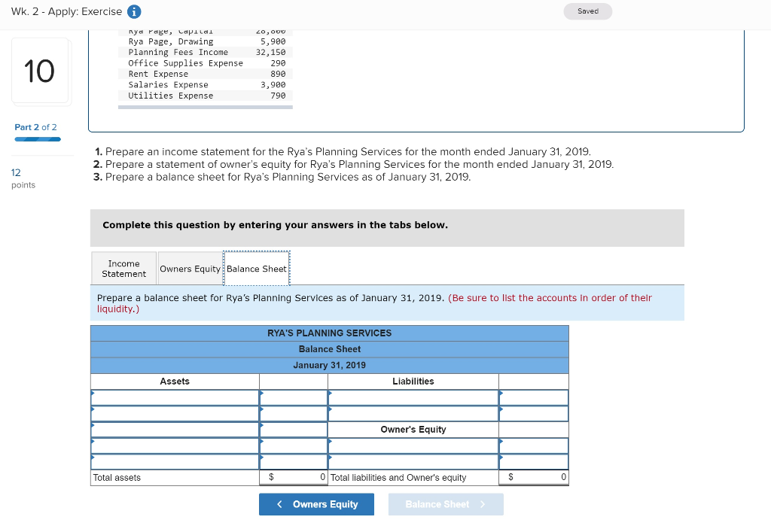
Task: Open the second Owner's Equity account selector
Action: click(413, 461)
